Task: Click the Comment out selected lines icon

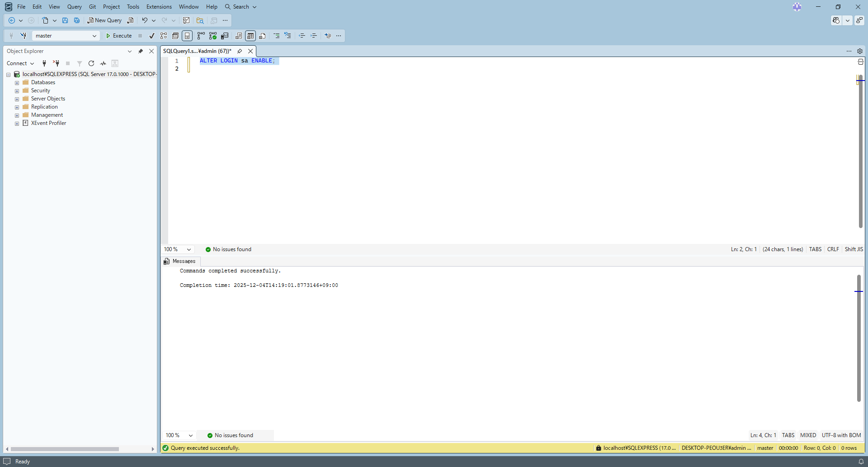Action: point(276,36)
